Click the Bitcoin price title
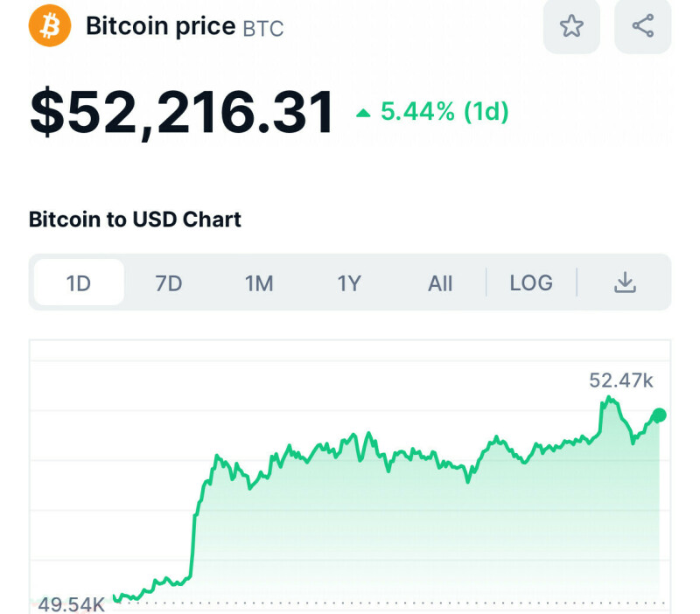The image size is (700, 614). pos(160,26)
